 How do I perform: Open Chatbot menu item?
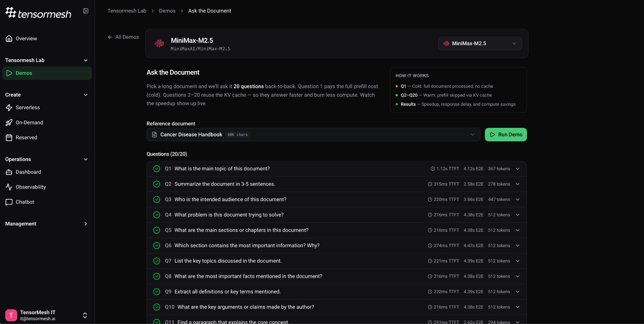point(25,202)
